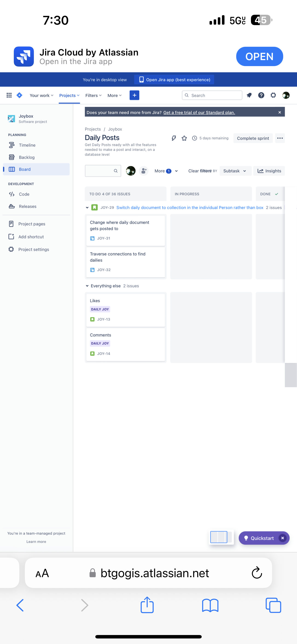Viewport: 297px width, 644px height.
Task: Reload the page in Safari
Action: click(257, 573)
